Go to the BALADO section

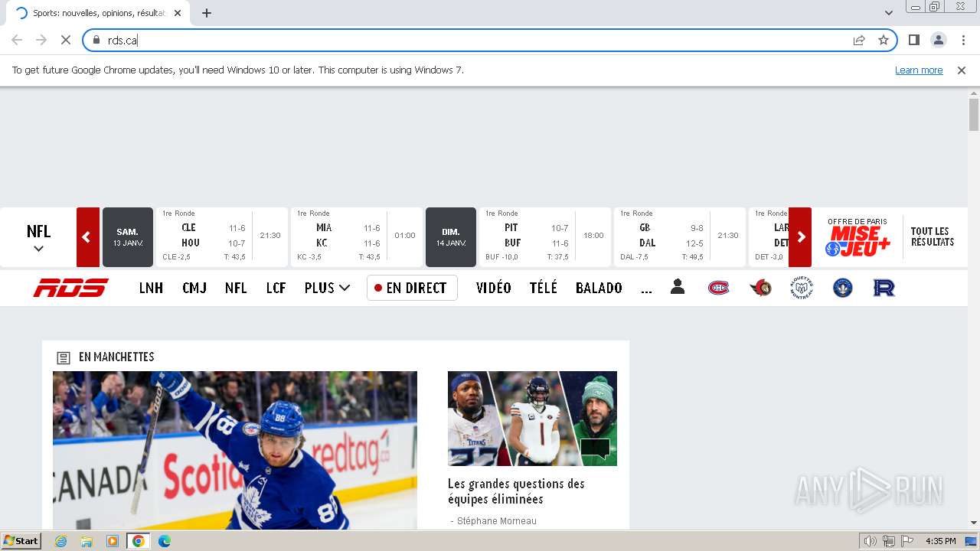pyautogui.click(x=599, y=288)
